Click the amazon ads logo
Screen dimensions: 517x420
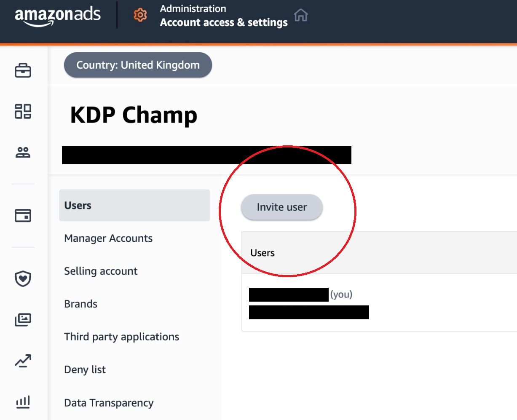tap(58, 17)
